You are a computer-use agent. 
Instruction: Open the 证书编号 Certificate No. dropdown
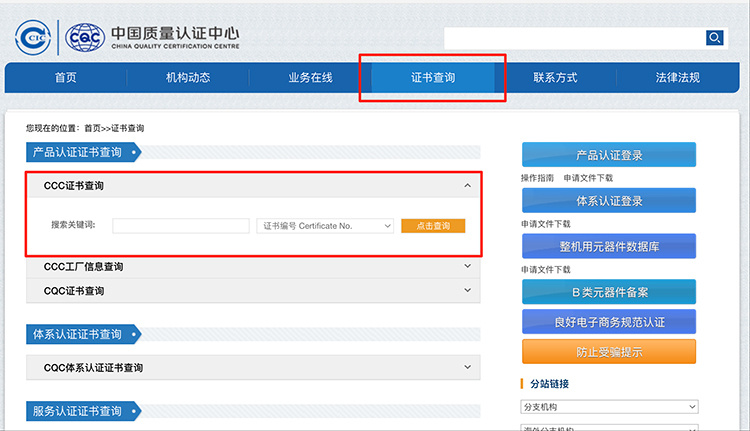[x=326, y=226]
